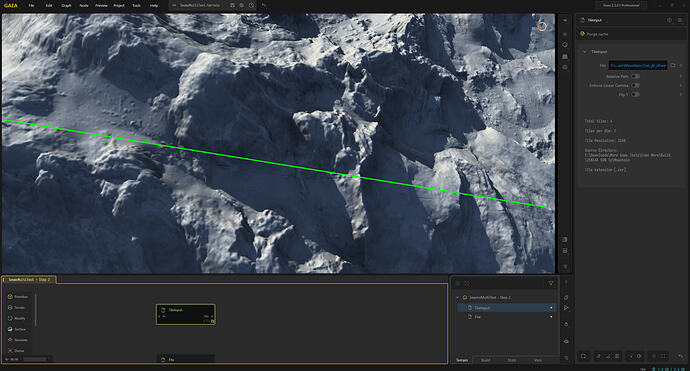Switch to the State tab

pos(512,360)
